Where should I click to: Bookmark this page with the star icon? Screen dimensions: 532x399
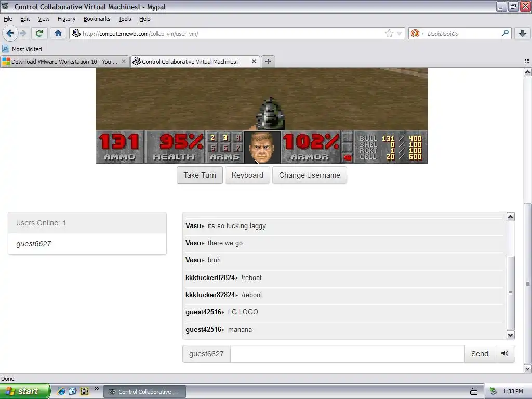click(x=389, y=33)
